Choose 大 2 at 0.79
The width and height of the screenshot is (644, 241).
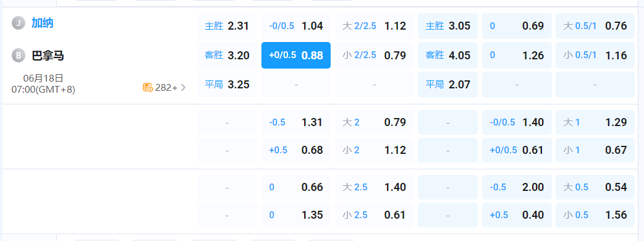[374, 122]
